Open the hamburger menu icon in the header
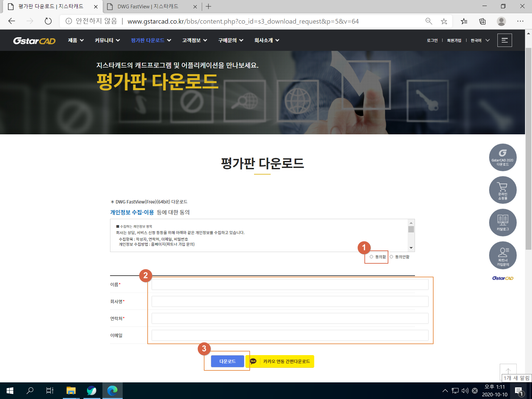 (x=504, y=40)
